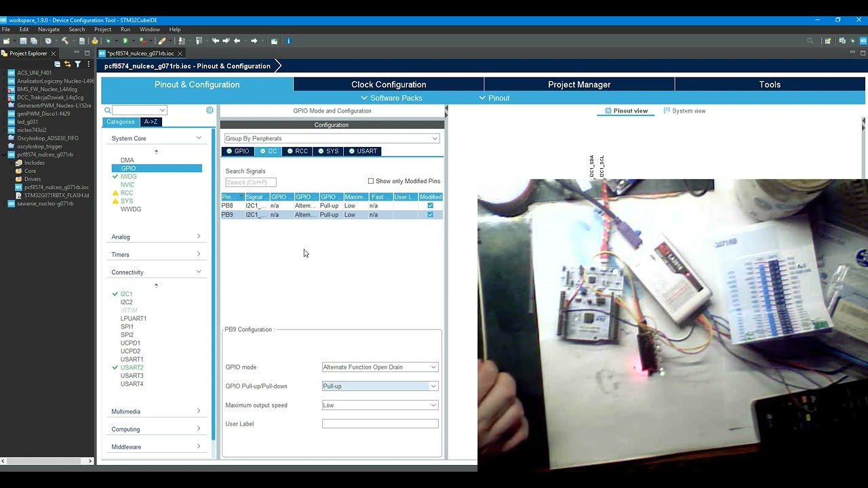Click the gear settings icon in categories panel
The width and height of the screenshot is (868, 488).
(x=210, y=110)
